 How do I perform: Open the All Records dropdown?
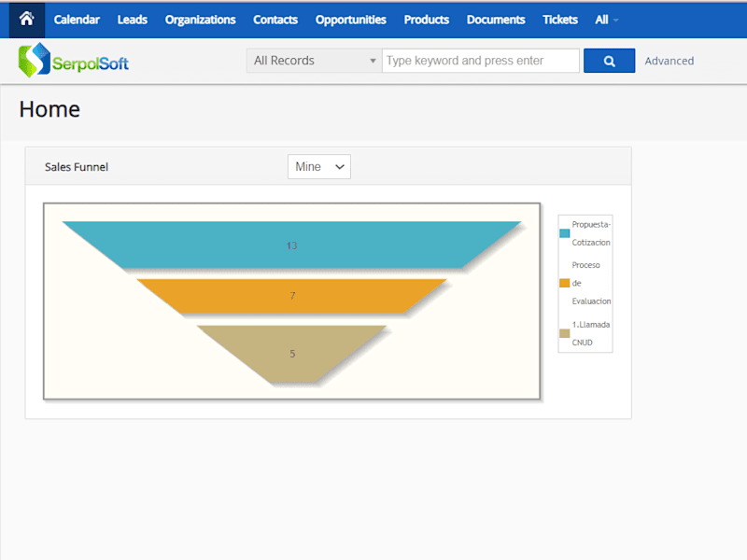point(314,61)
